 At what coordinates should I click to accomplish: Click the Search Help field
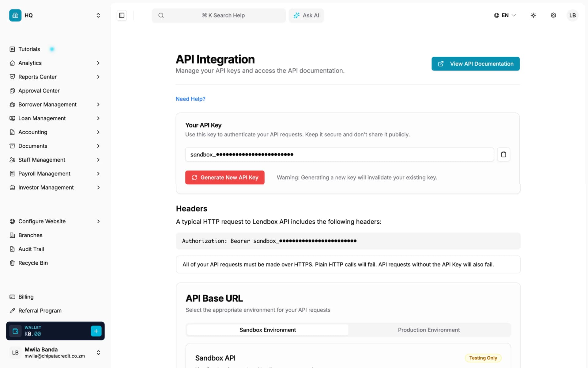tap(219, 15)
